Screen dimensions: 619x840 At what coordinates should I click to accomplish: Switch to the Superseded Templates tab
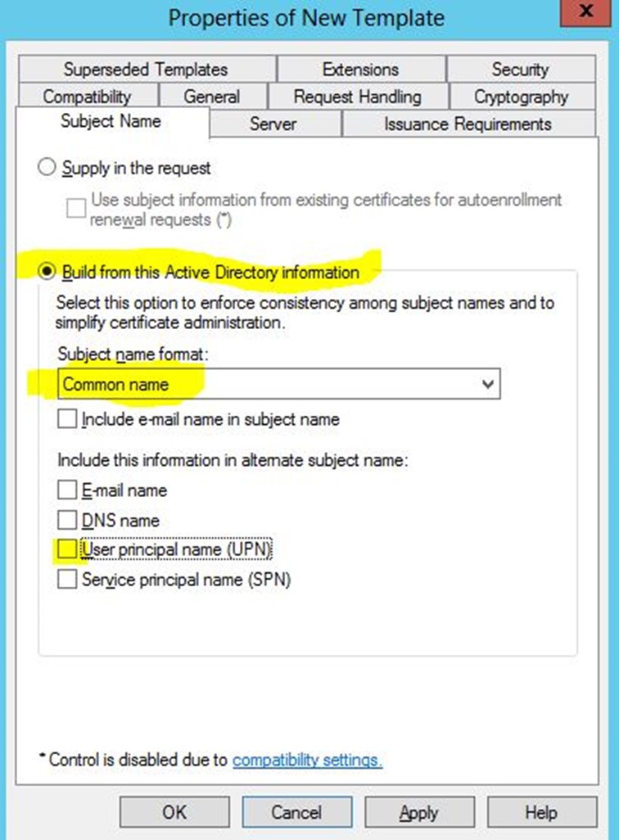[x=147, y=69]
